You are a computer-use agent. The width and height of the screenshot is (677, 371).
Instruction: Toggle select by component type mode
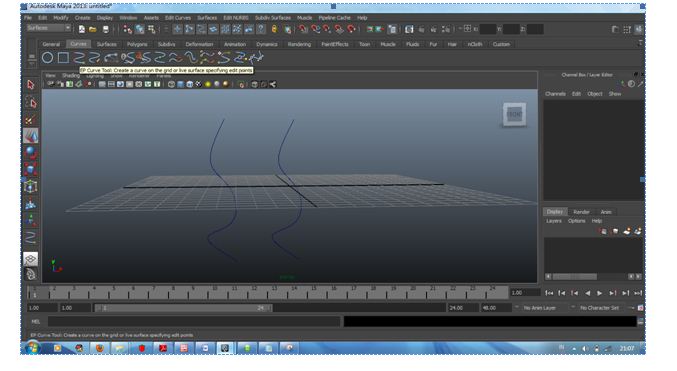pyautogui.click(x=152, y=29)
